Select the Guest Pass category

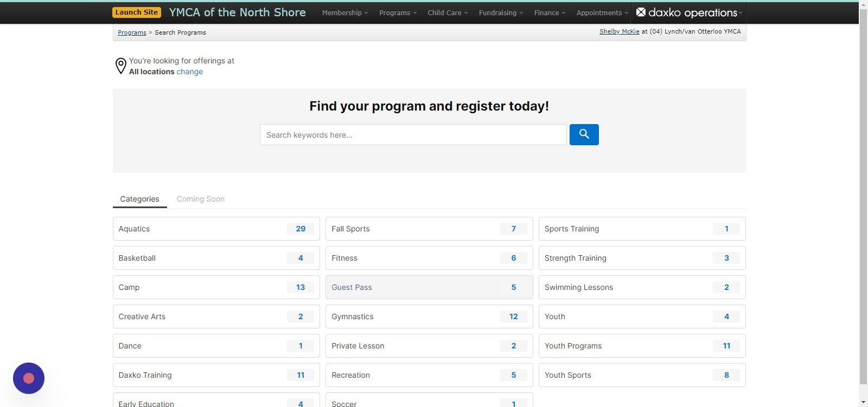pyautogui.click(x=429, y=287)
